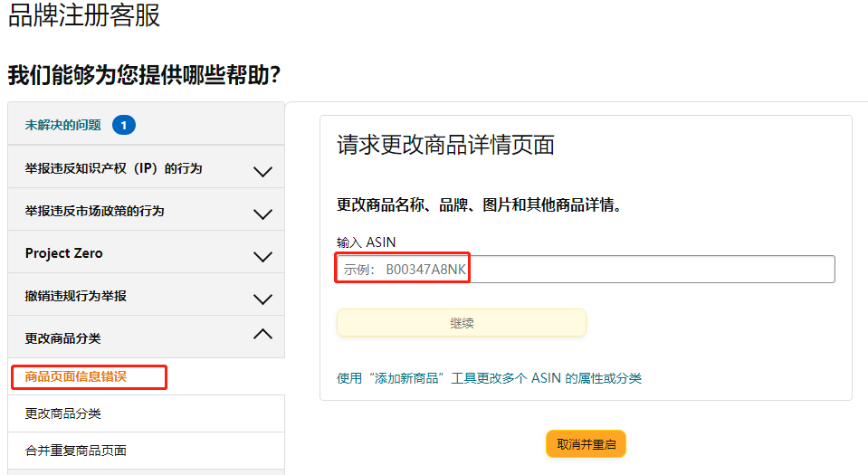
Task: Expand Project Zero using its chevron arrow
Action: (262, 256)
